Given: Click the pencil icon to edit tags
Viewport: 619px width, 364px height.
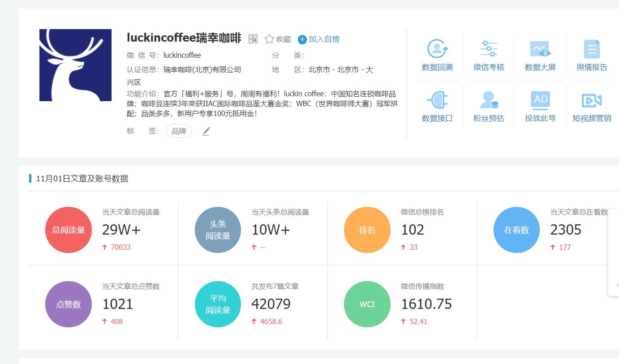Looking at the screenshot, I should point(206,131).
